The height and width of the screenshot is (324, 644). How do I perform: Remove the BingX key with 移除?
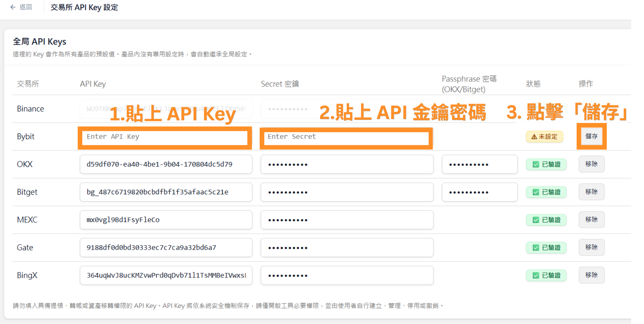pos(592,275)
